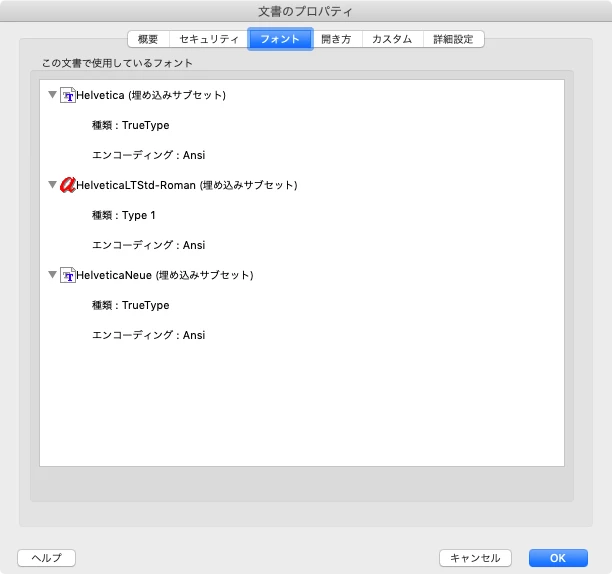This screenshot has height=574, width=612.
Task: Select the フォント tab
Action: point(280,39)
